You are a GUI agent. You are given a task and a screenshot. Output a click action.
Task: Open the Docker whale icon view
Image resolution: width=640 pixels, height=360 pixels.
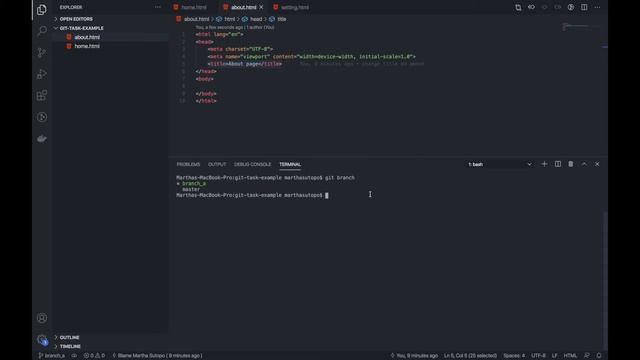click(x=42, y=139)
